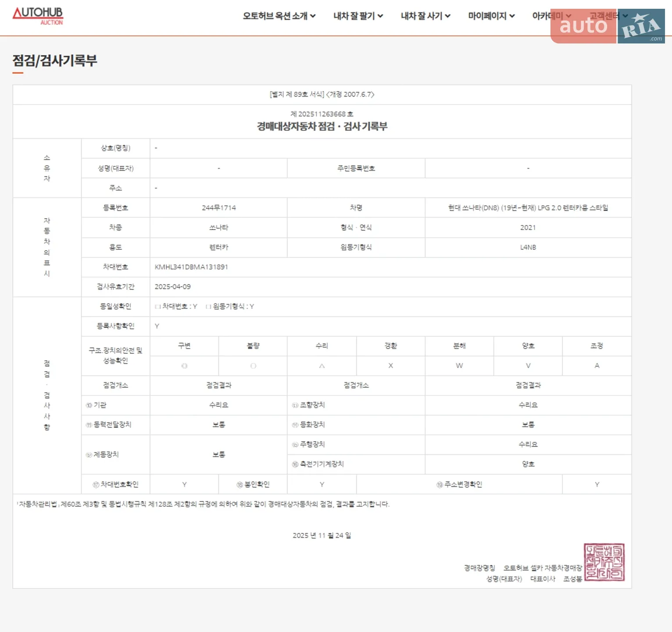Open the 마이페이지 menu

tap(491, 16)
